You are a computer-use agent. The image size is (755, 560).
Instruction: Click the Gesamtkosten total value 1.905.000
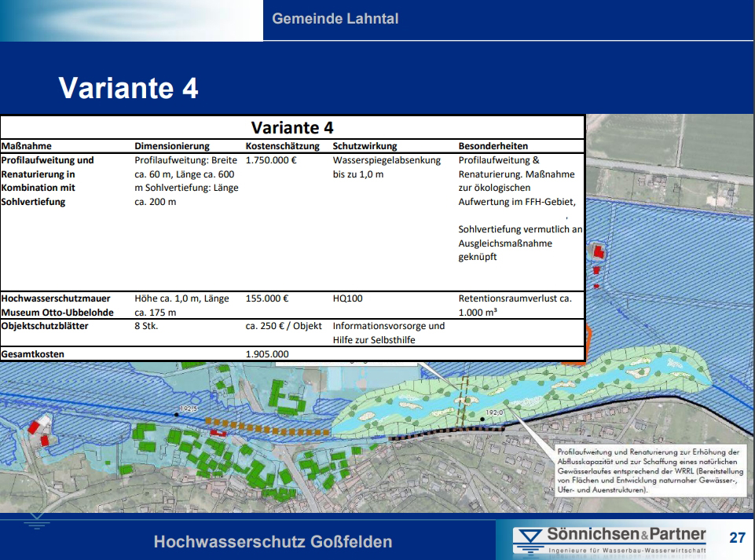(x=267, y=354)
